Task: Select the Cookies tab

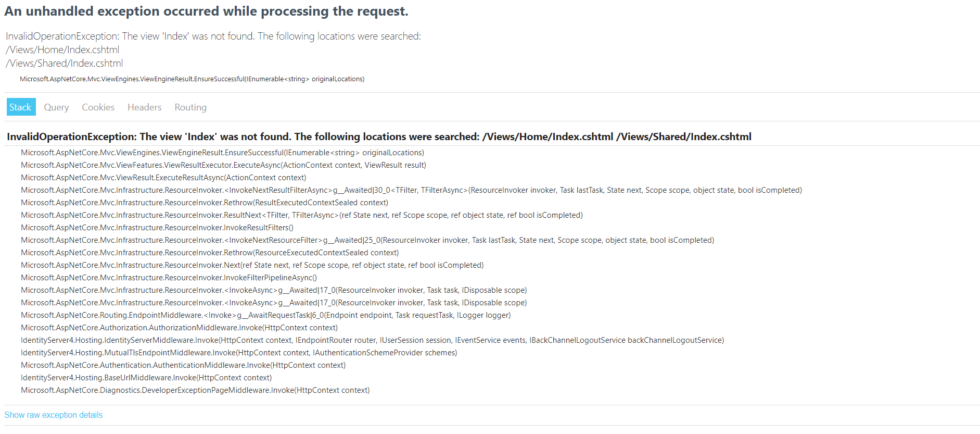Action: (98, 107)
